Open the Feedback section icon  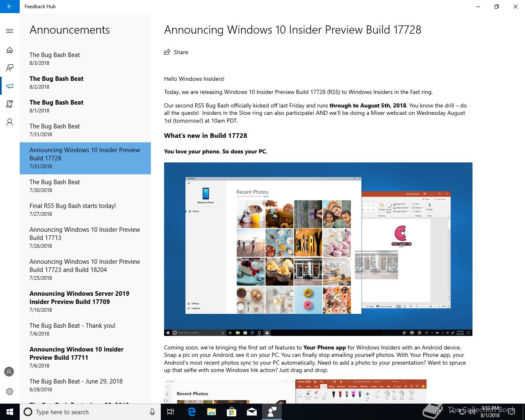click(x=10, y=68)
